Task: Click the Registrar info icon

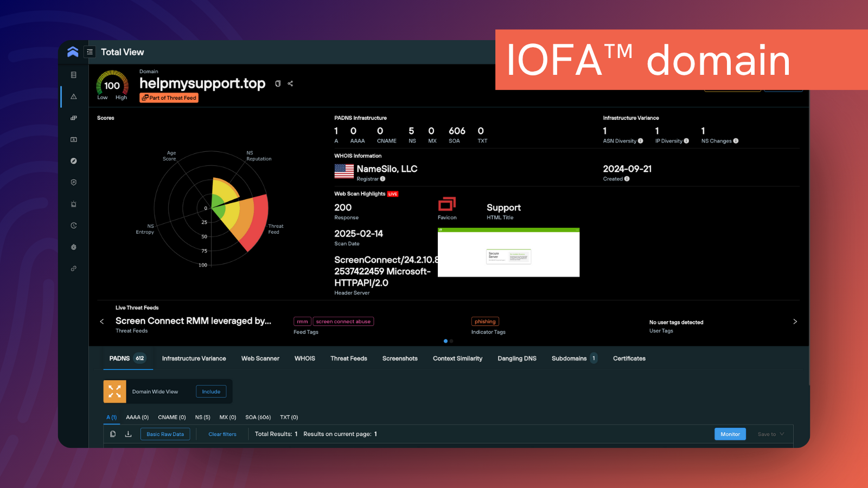Action: (x=382, y=179)
